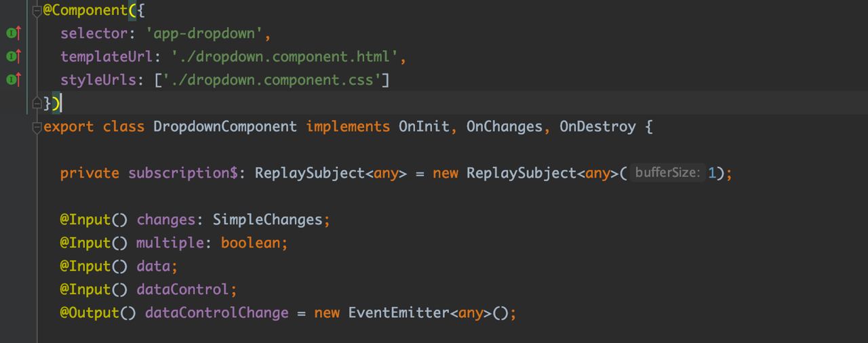
Task: Collapse the export class DropdownComponent block
Action: tap(37, 127)
